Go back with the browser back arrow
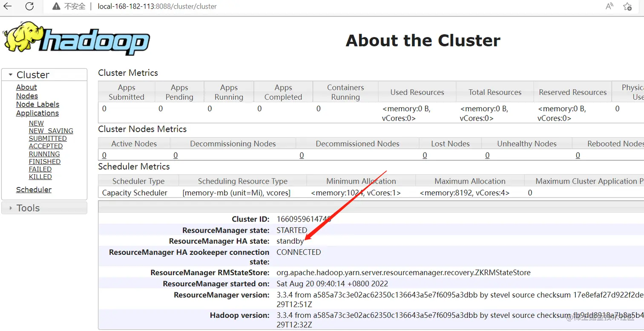644x331 pixels. (8, 6)
